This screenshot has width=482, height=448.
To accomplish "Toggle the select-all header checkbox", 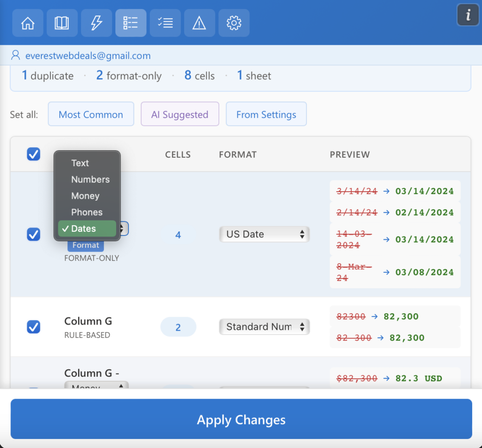I will (x=33, y=154).
